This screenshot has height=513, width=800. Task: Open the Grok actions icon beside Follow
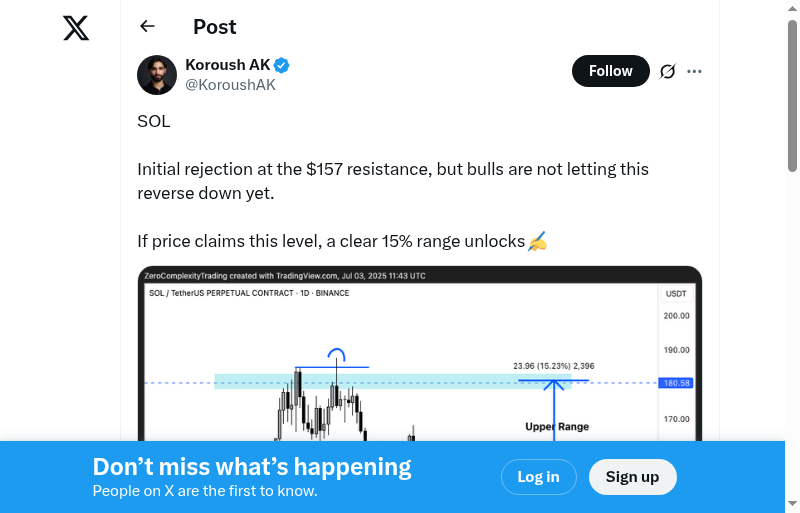click(x=668, y=71)
